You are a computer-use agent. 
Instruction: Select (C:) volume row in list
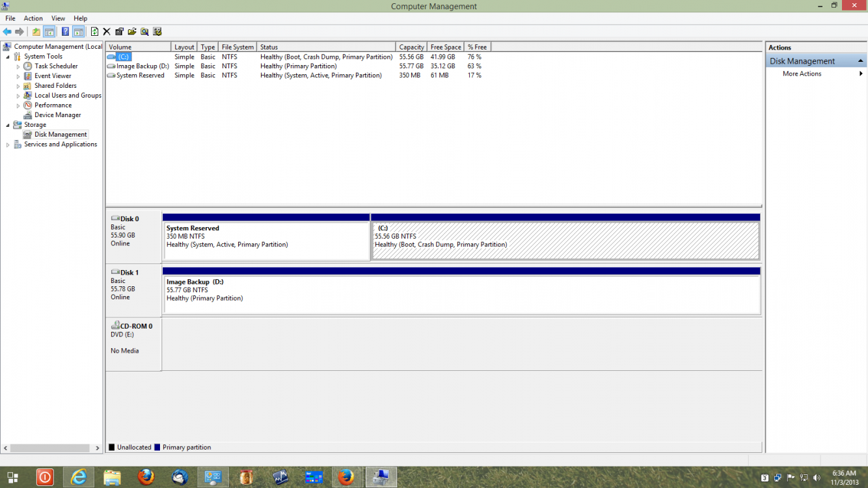[x=297, y=57]
